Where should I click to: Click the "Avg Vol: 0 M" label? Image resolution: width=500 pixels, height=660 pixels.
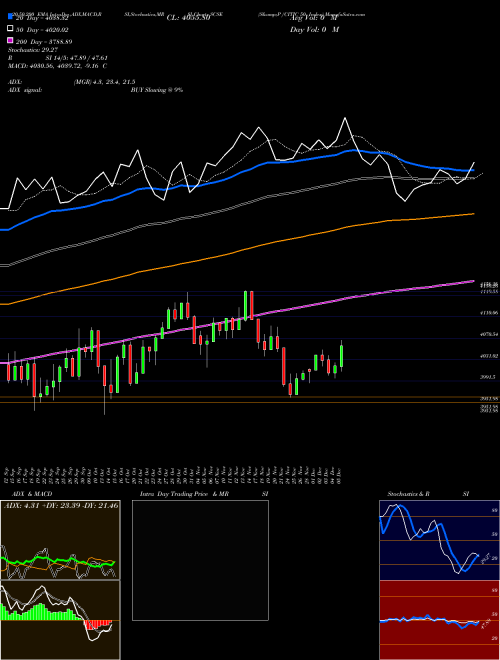(x=314, y=18)
